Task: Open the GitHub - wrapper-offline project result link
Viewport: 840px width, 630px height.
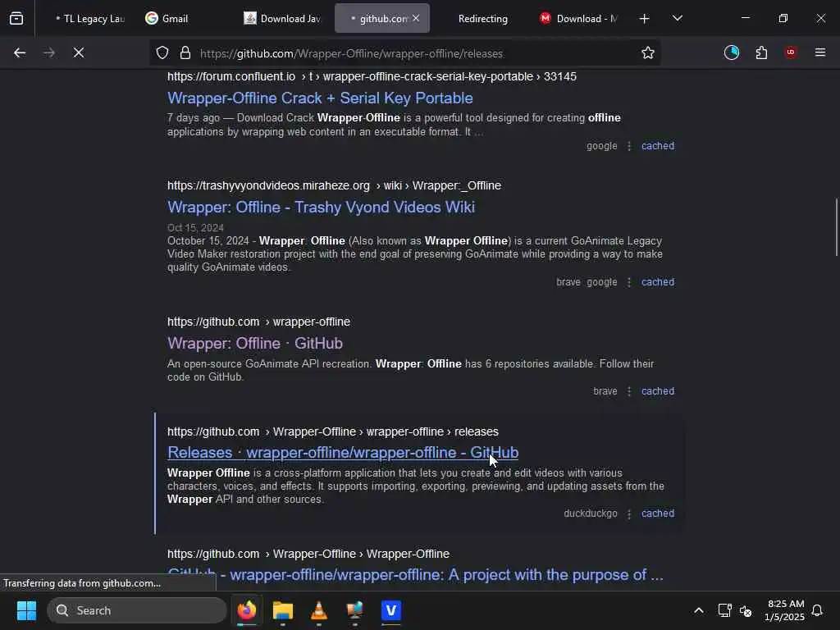Action: tap(415, 575)
